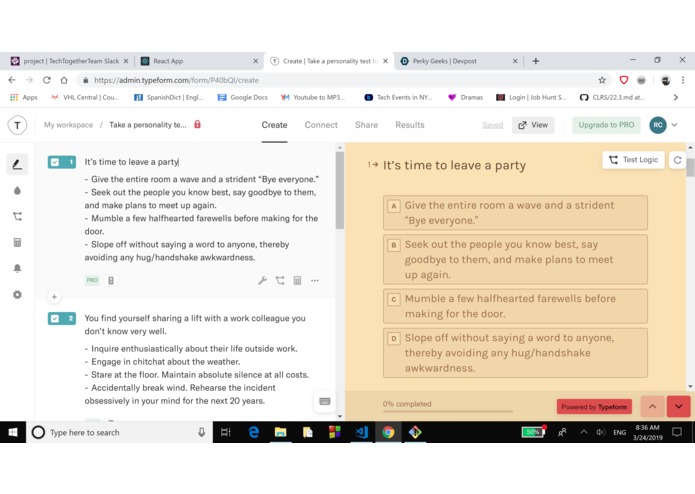Select option A Give the entire room a wave
This screenshot has height=494, width=695.
(515, 213)
